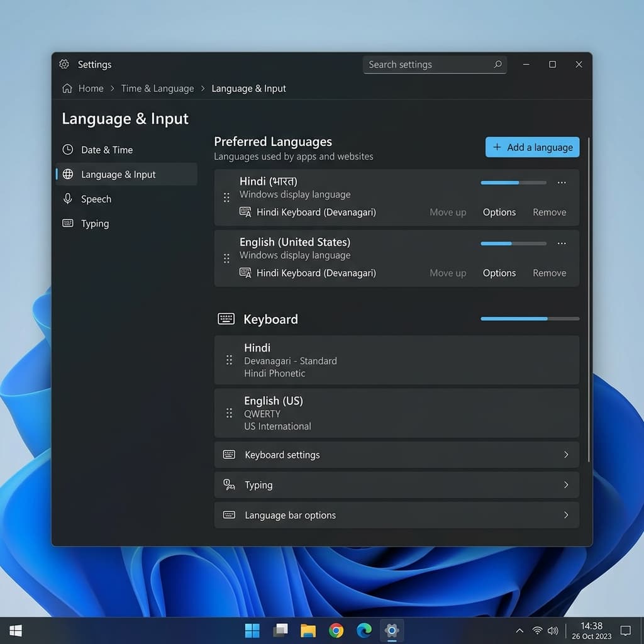Click the progress bar in the Hindi language card
The height and width of the screenshot is (644, 644).
pyautogui.click(x=513, y=182)
